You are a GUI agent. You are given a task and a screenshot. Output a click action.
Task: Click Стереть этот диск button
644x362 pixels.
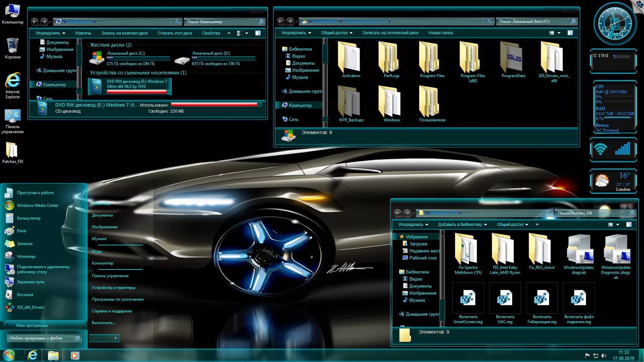[x=175, y=33]
